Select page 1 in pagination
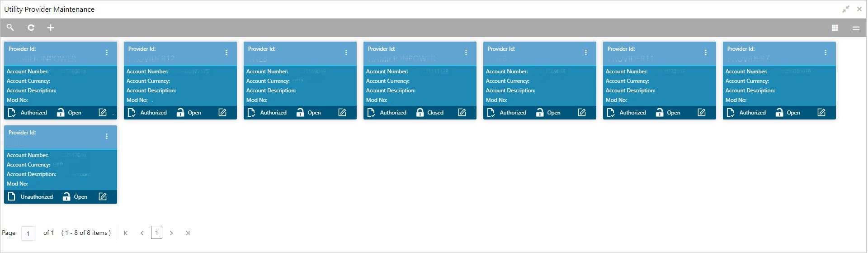 point(156,233)
